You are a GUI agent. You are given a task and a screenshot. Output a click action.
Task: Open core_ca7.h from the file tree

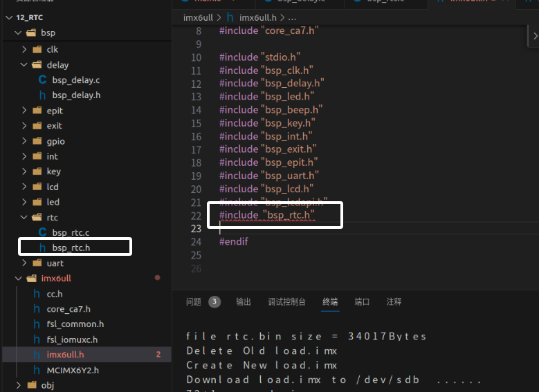click(x=68, y=309)
